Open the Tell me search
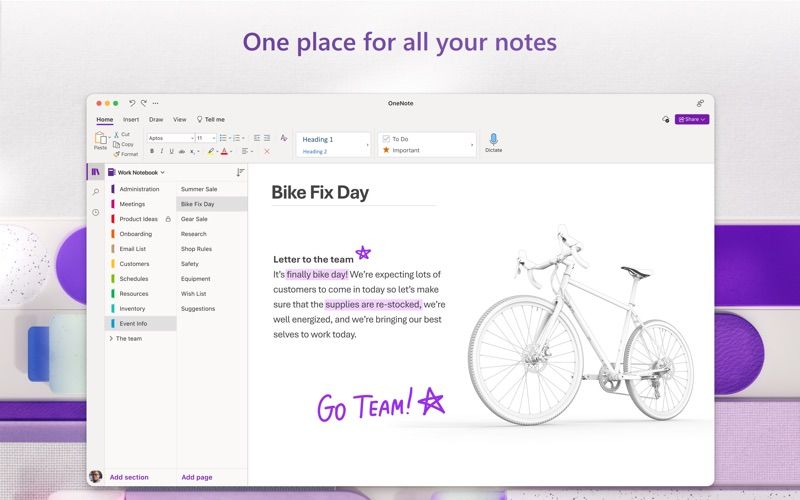Image resolution: width=800 pixels, height=500 pixels. [x=211, y=119]
